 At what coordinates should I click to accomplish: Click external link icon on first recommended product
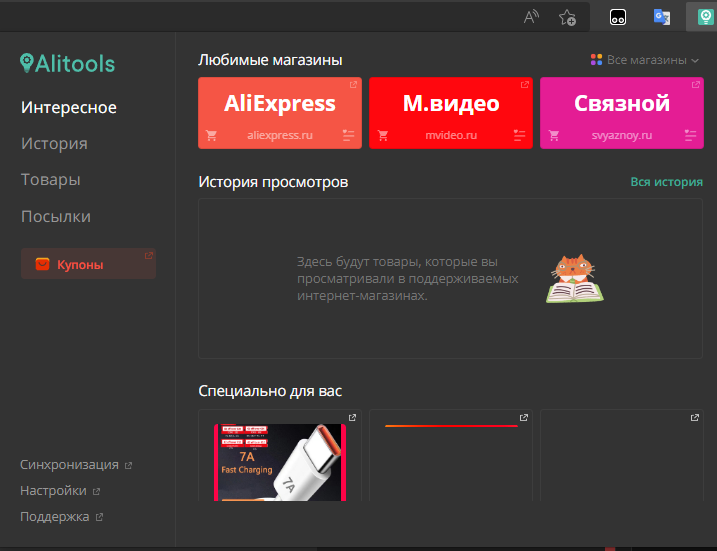point(353,417)
